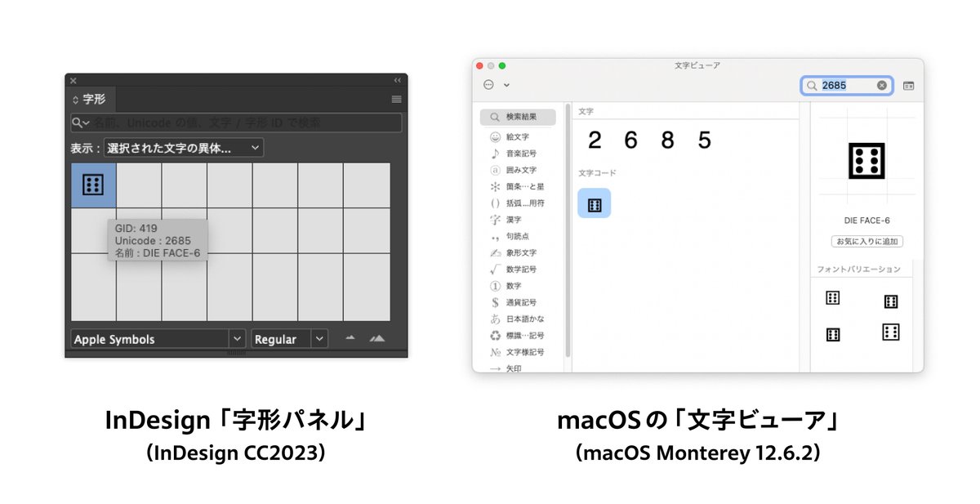Click the 2685 search field in 文字ビューア
The height and width of the screenshot is (504, 980).
(848, 85)
